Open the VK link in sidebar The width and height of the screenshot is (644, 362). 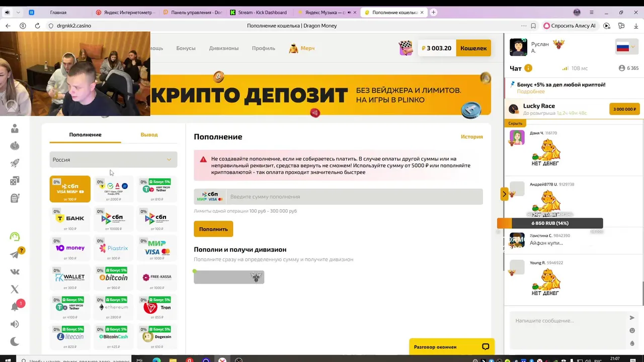coord(15,271)
